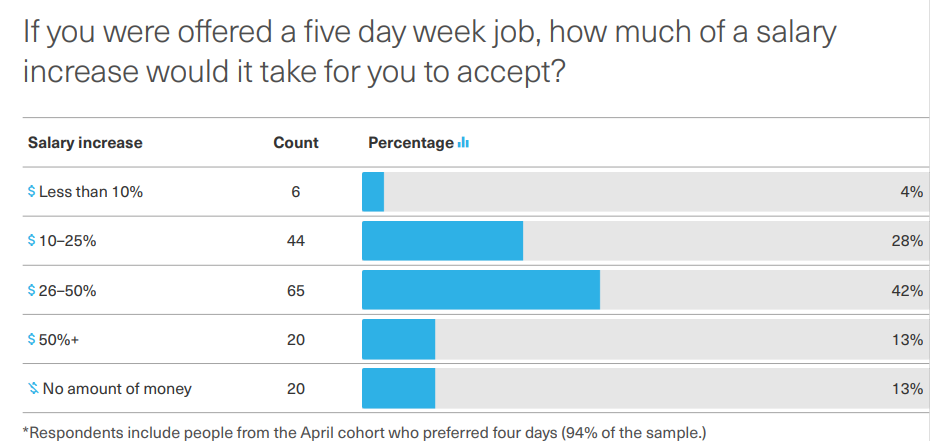Click dollar icon next to 10–25%

click(x=32, y=241)
